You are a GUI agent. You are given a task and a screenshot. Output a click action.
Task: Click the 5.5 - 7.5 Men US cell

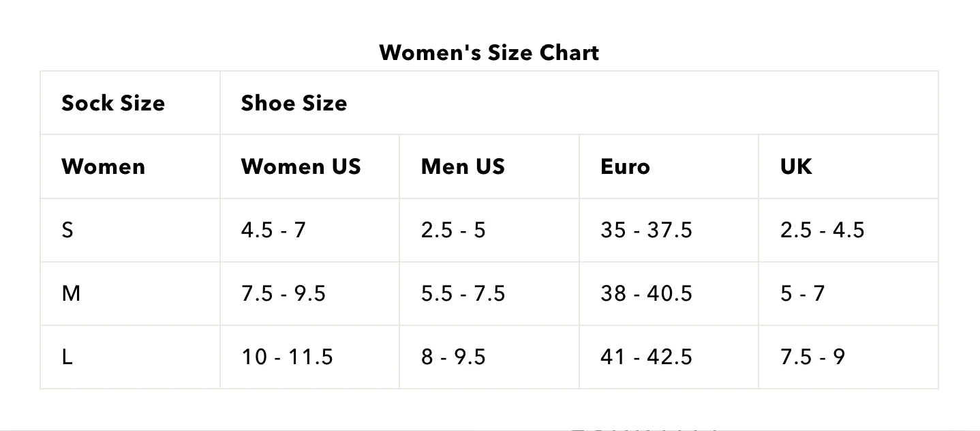pyautogui.click(x=489, y=293)
